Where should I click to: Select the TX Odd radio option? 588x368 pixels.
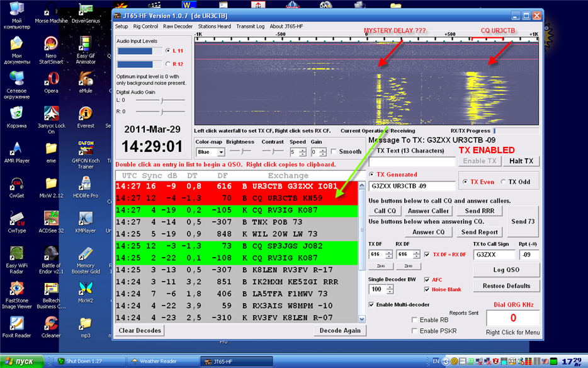click(504, 182)
